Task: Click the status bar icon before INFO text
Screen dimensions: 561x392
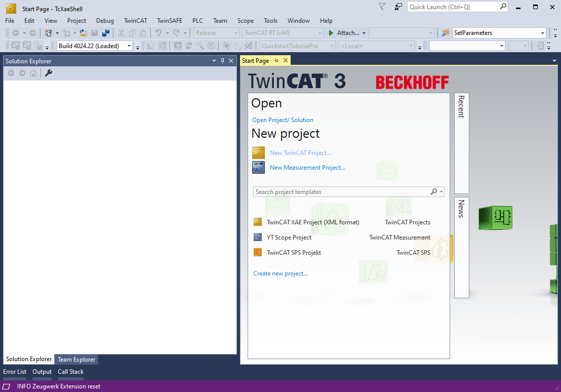Action: point(7,386)
